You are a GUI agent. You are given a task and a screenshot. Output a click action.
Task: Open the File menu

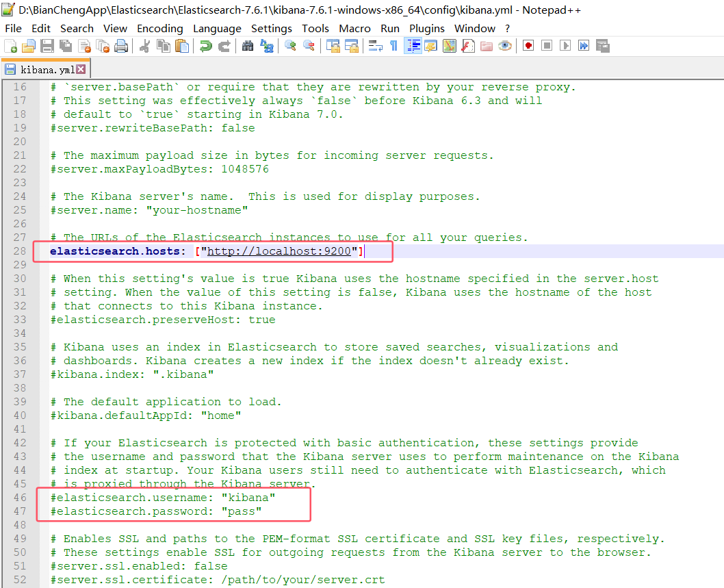14,29
